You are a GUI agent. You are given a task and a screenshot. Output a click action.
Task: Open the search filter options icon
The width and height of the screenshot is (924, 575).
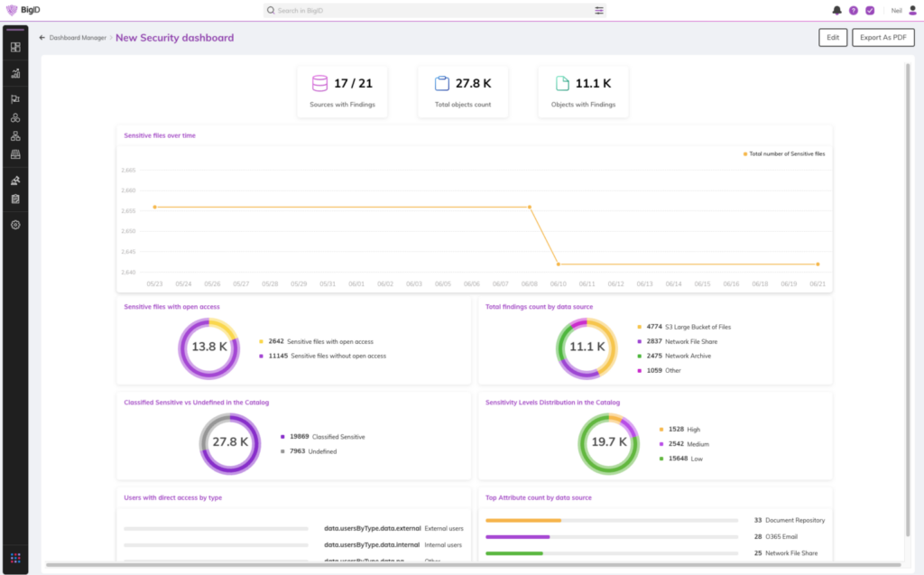[x=599, y=11]
